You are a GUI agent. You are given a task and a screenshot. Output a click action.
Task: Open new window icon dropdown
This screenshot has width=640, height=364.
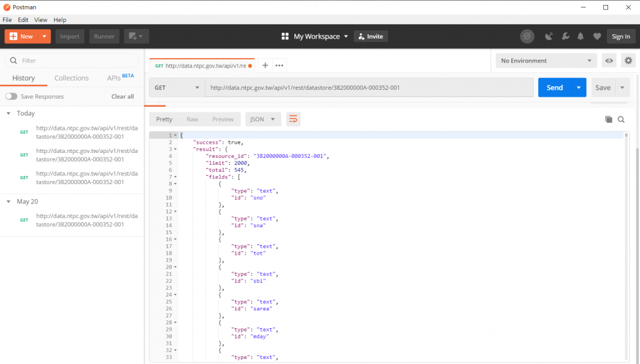136,36
